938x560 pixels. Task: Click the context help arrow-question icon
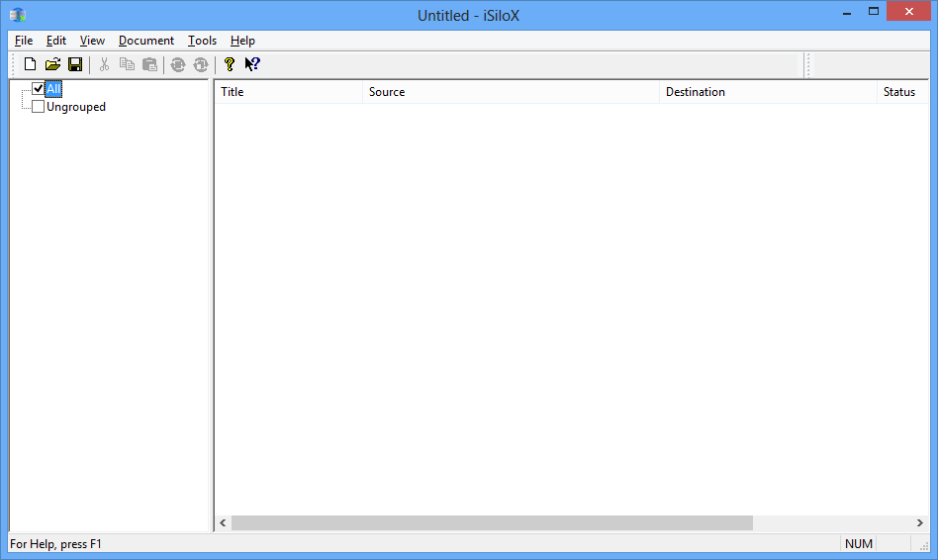[252, 64]
